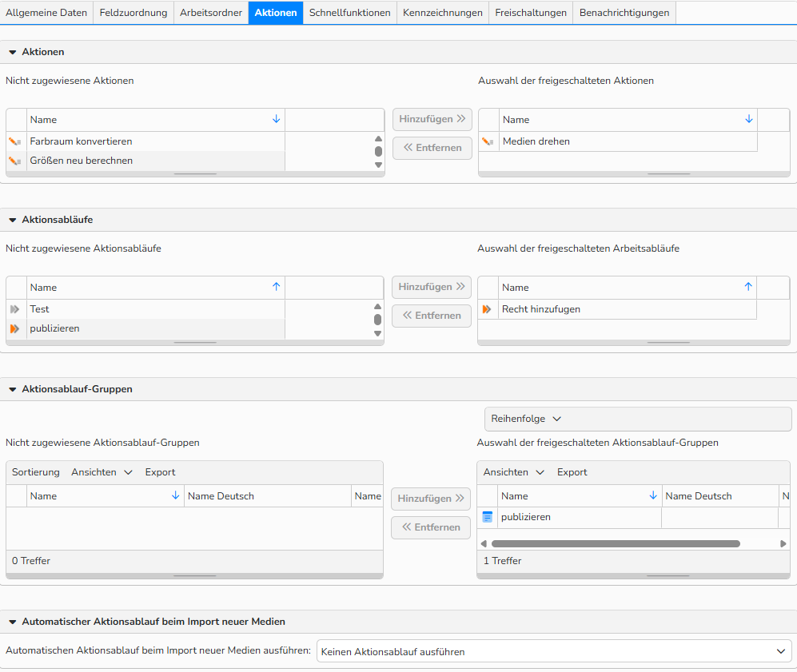Go to the Kennzeichnungen tab

click(443, 13)
